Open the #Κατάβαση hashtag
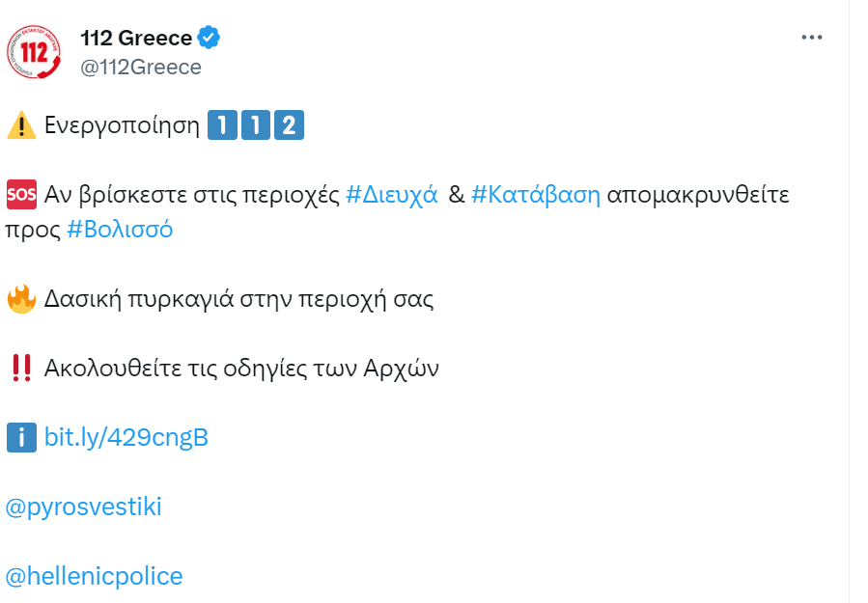Image resolution: width=868 pixels, height=603 pixels. pyautogui.click(x=535, y=195)
